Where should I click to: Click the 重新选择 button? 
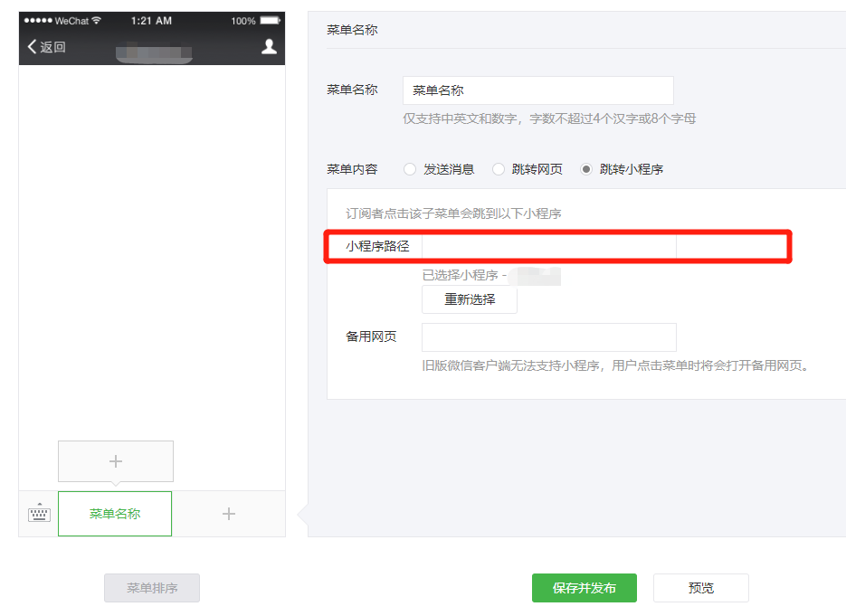pos(470,299)
